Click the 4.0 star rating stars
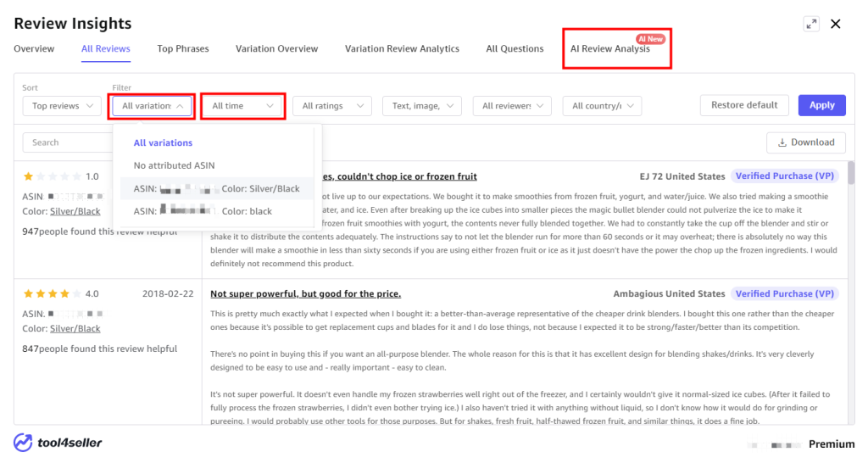 tap(52, 294)
